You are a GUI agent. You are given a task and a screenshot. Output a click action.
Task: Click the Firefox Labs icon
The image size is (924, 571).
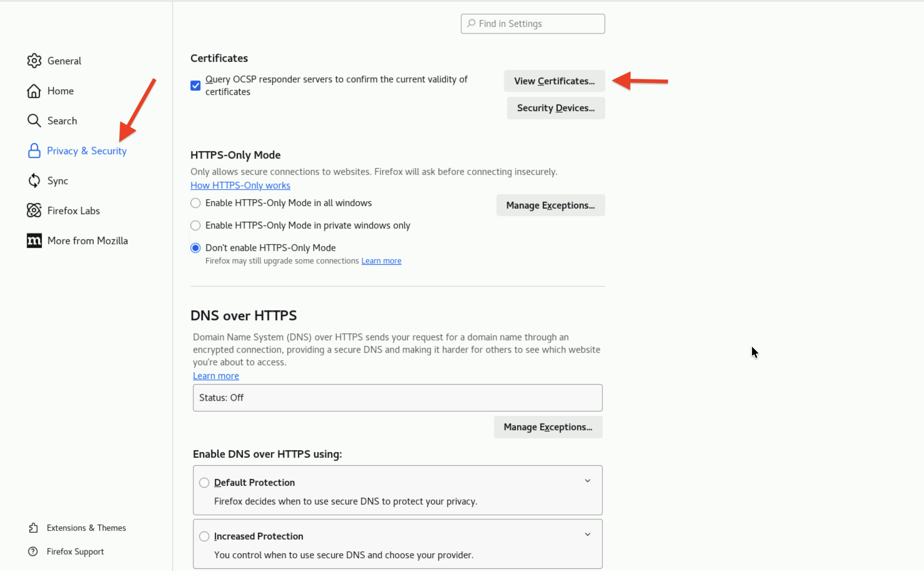34,211
